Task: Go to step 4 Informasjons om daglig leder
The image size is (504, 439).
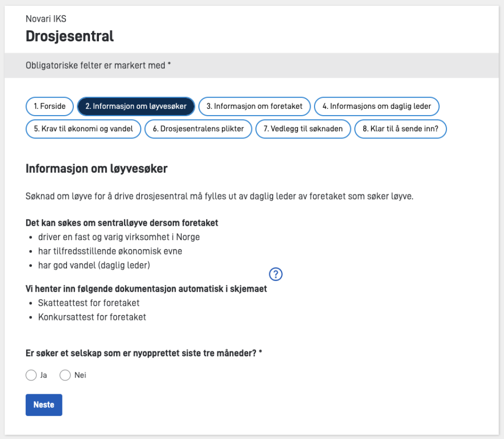Action: pos(377,106)
